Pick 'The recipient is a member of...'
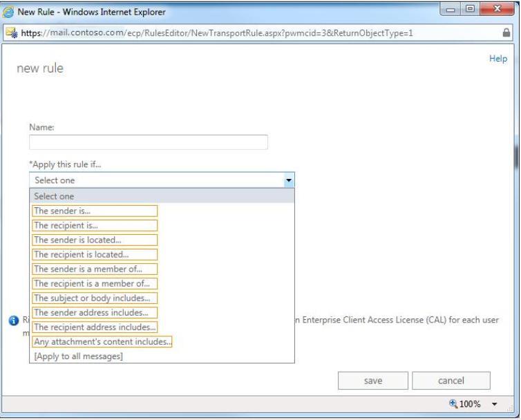 (x=95, y=283)
